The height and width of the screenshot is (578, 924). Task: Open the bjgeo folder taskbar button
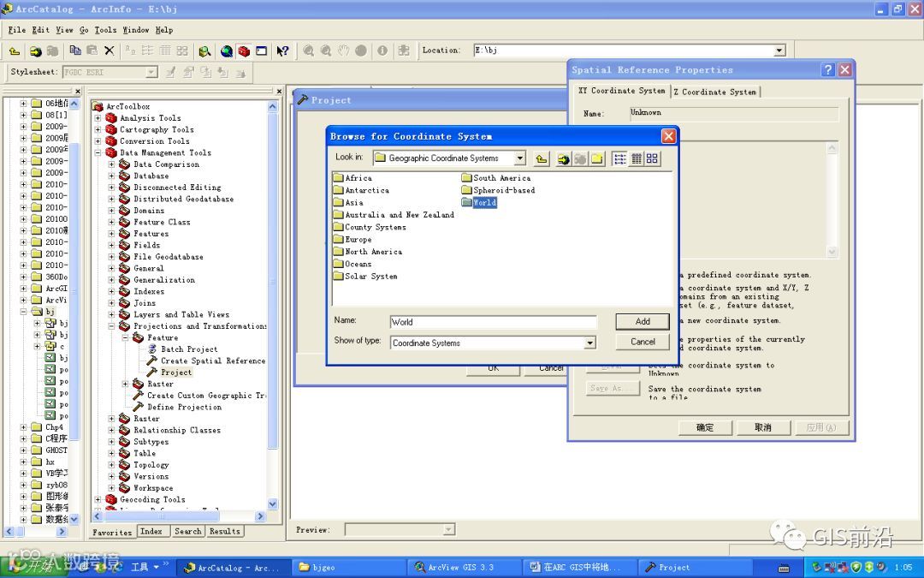pos(348,568)
